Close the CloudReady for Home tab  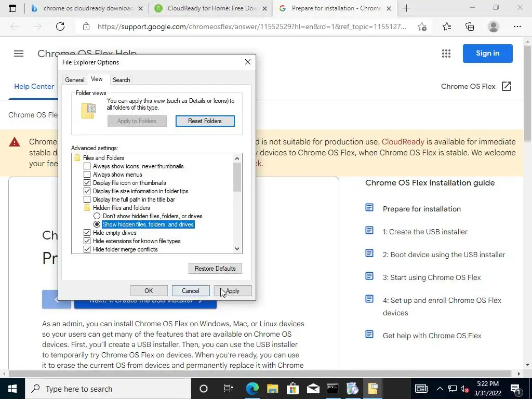(x=265, y=8)
